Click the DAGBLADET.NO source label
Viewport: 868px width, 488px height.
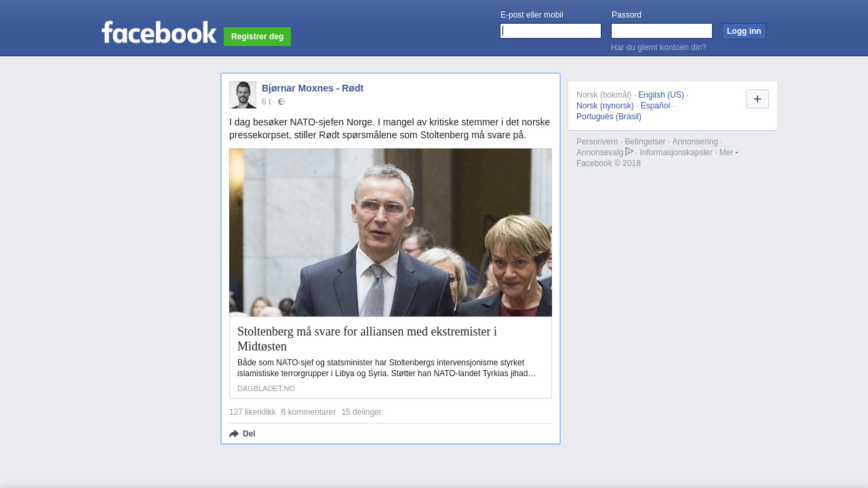(266, 388)
